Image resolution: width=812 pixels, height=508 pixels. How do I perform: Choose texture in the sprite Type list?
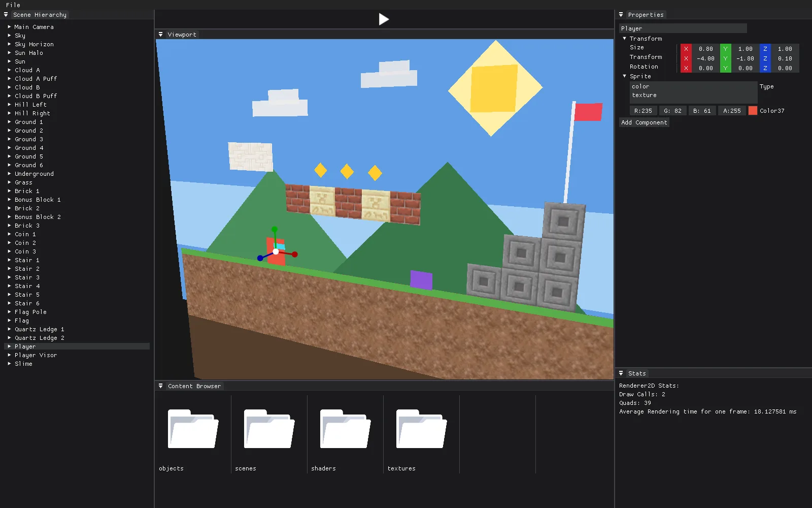click(693, 95)
